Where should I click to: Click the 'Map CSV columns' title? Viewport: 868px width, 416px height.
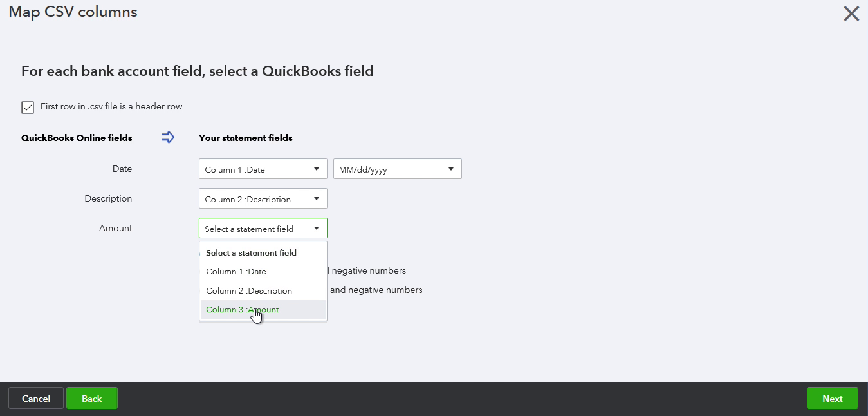click(x=73, y=12)
